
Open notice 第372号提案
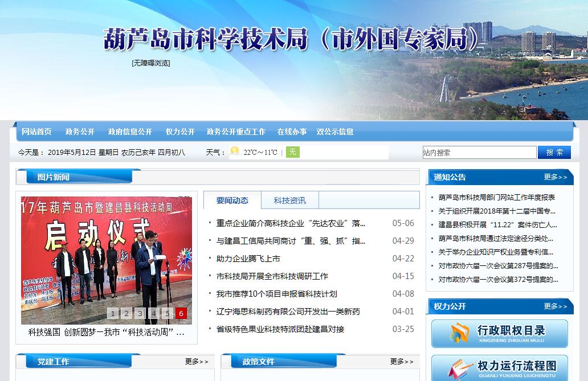pyautogui.click(x=499, y=280)
